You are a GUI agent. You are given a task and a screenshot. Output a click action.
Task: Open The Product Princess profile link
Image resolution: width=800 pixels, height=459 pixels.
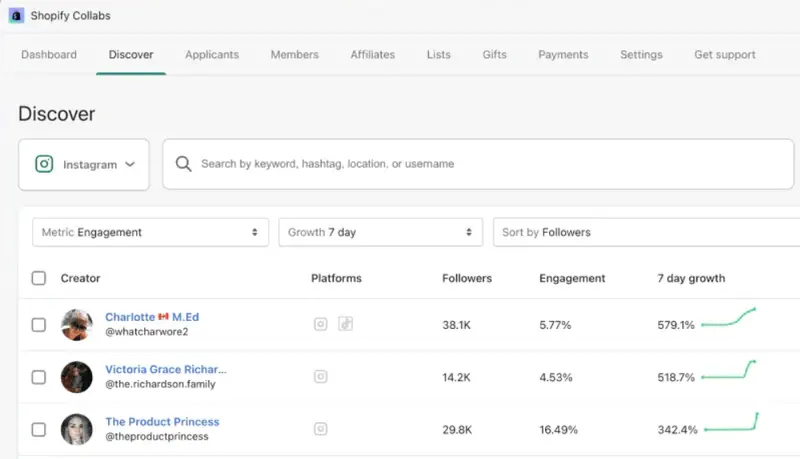point(162,422)
